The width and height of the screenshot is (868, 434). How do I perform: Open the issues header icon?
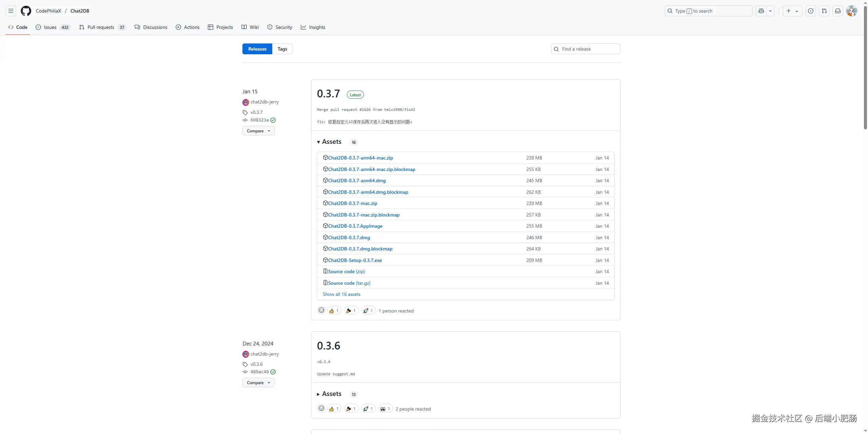(x=811, y=11)
